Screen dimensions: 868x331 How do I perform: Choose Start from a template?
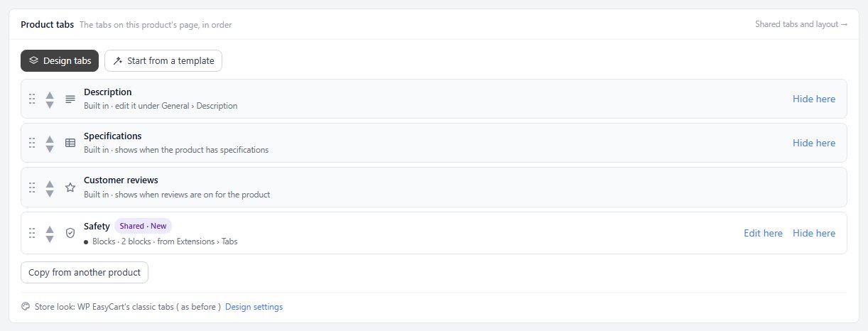click(x=163, y=60)
